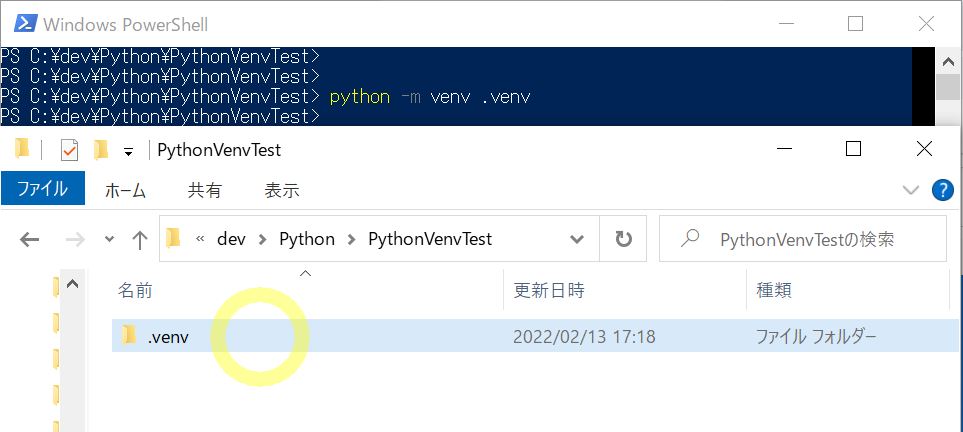963x432 pixels.
Task: Go back with the left arrow button
Action: [x=29, y=239]
